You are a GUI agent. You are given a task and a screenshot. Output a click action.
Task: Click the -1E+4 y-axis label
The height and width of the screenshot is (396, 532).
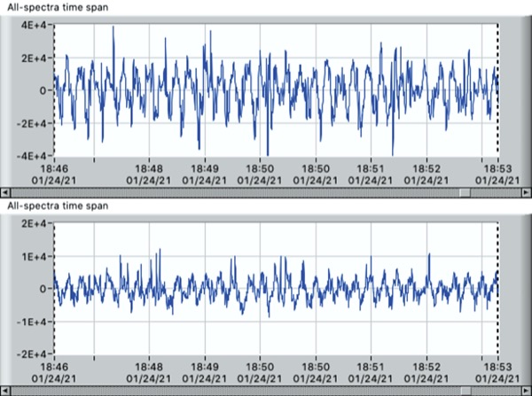tap(32, 321)
